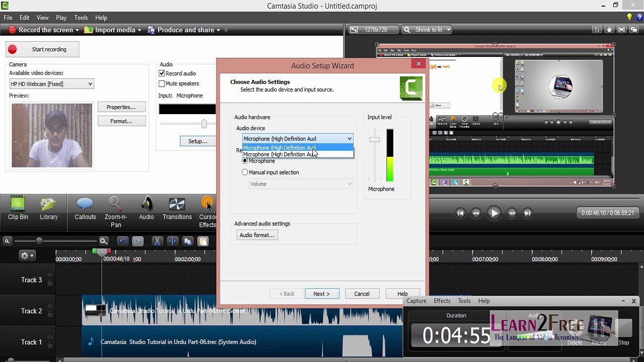Select the pan hand icon above preview
Screen dimensions: 644x362
(x=609, y=30)
